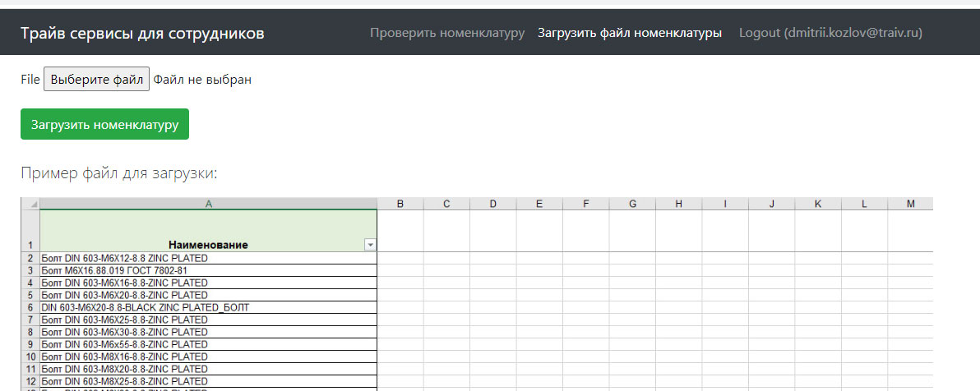This screenshot has height=391, width=980.
Task: Expand the 'Наименование' column filter dropdown arrow
Action: (370, 245)
